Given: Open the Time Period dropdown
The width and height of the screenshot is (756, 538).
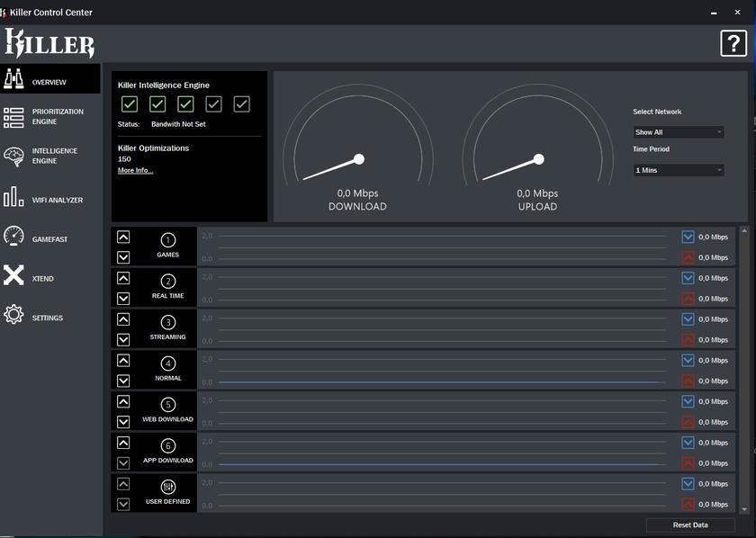Looking at the screenshot, I should point(679,170).
